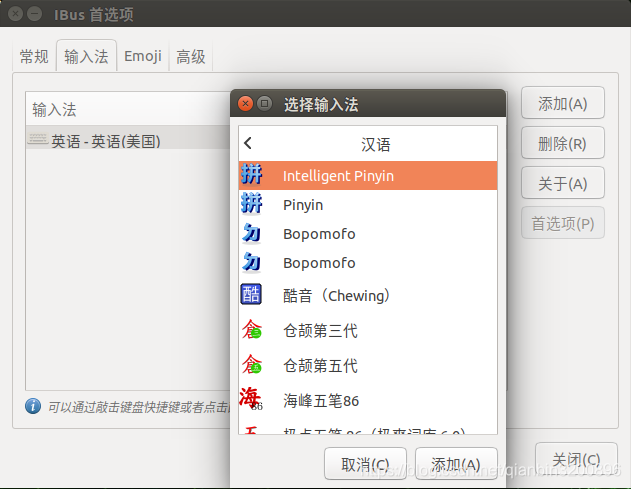Click the 汉语 language header
The height and width of the screenshot is (489, 631).
(x=375, y=144)
